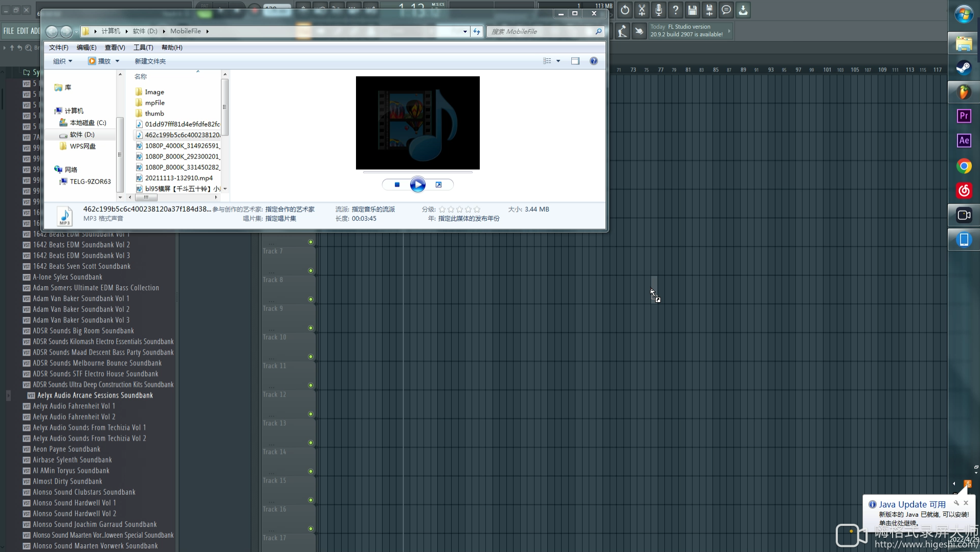
Task: Open 文件(F) menu
Action: [x=58, y=48]
